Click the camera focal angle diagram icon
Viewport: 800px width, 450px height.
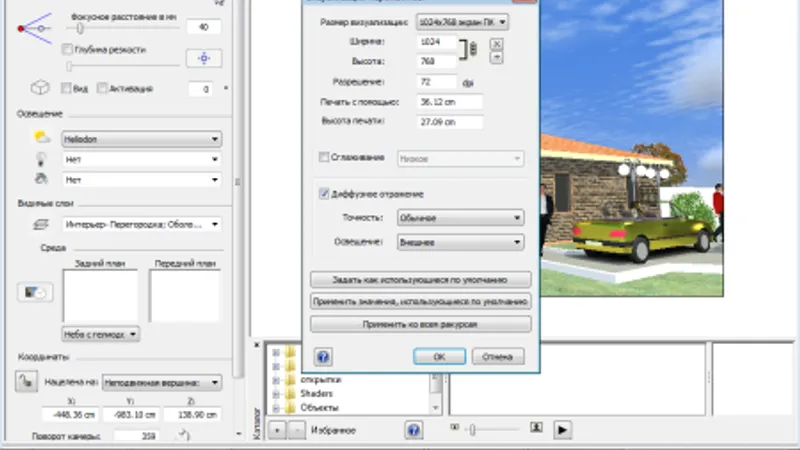click(x=35, y=29)
